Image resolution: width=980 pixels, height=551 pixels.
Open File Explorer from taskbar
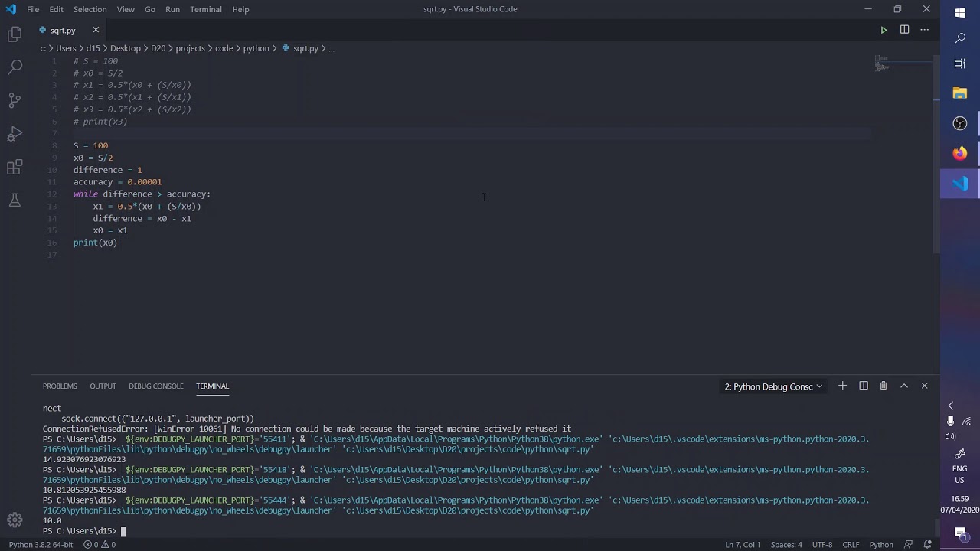click(x=960, y=93)
